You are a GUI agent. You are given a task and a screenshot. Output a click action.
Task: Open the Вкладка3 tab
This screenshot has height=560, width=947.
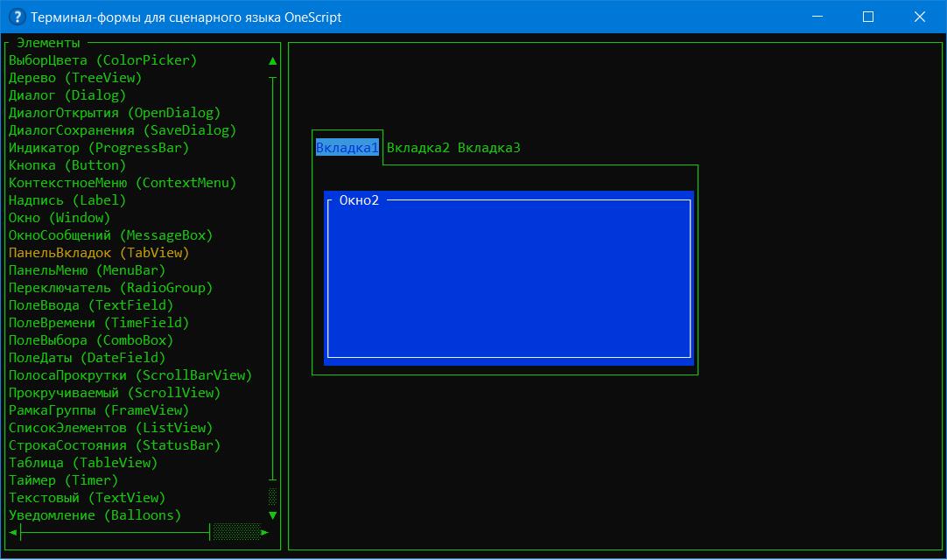coord(488,148)
